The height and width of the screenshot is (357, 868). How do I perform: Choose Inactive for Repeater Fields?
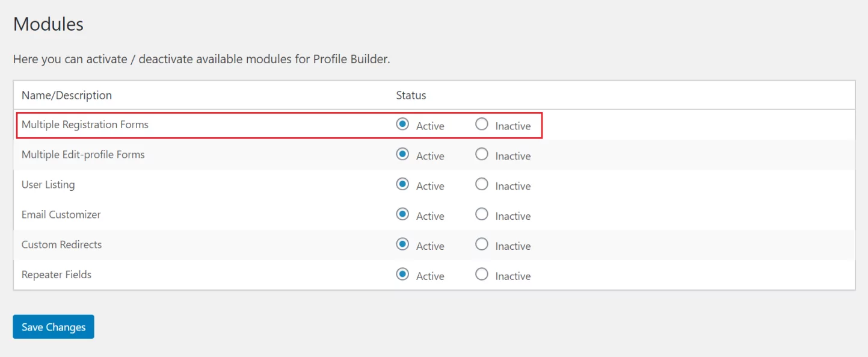tap(482, 275)
